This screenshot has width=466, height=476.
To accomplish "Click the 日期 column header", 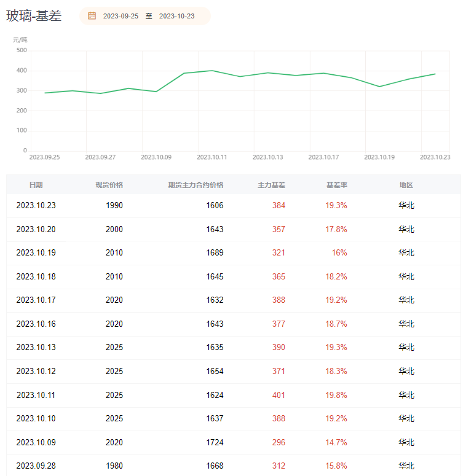I will pyautogui.click(x=36, y=185).
